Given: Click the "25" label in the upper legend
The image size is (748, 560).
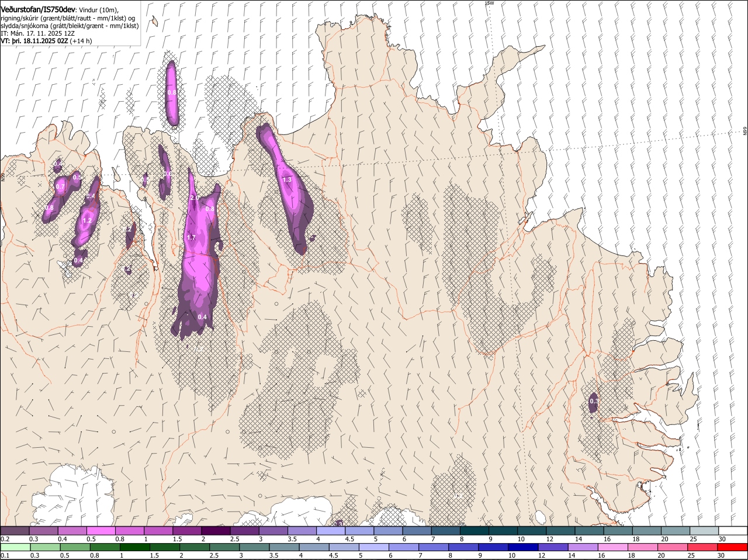Looking at the screenshot, I should click(694, 539).
